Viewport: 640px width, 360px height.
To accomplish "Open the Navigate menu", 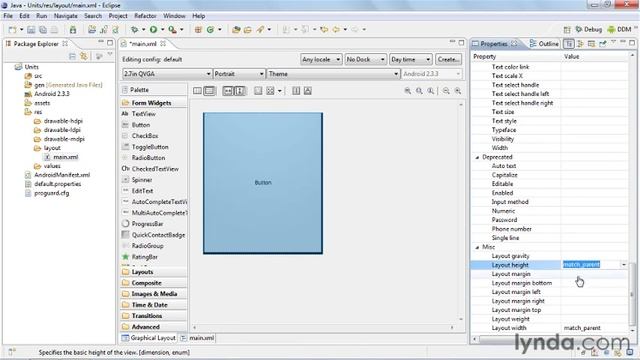I will tap(66, 16).
